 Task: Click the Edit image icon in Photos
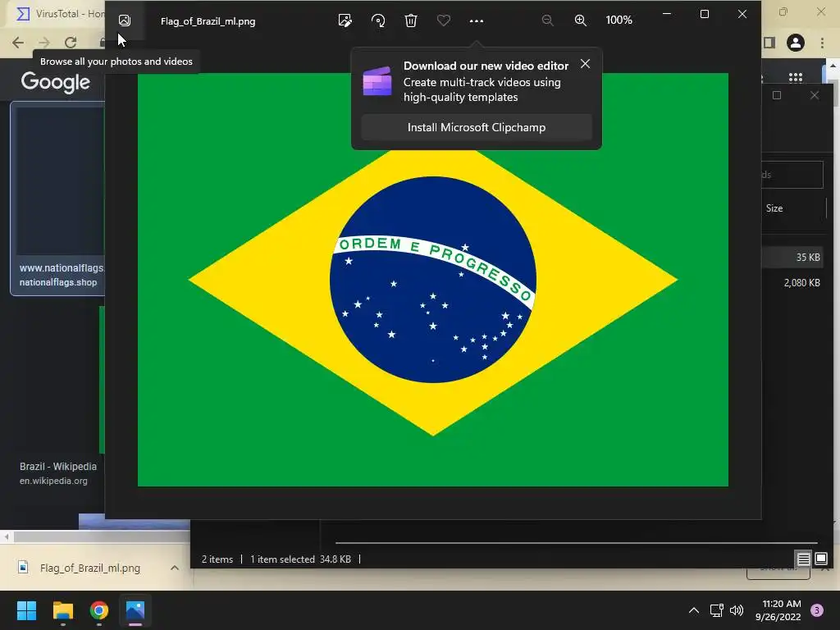[x=345, y=21]
